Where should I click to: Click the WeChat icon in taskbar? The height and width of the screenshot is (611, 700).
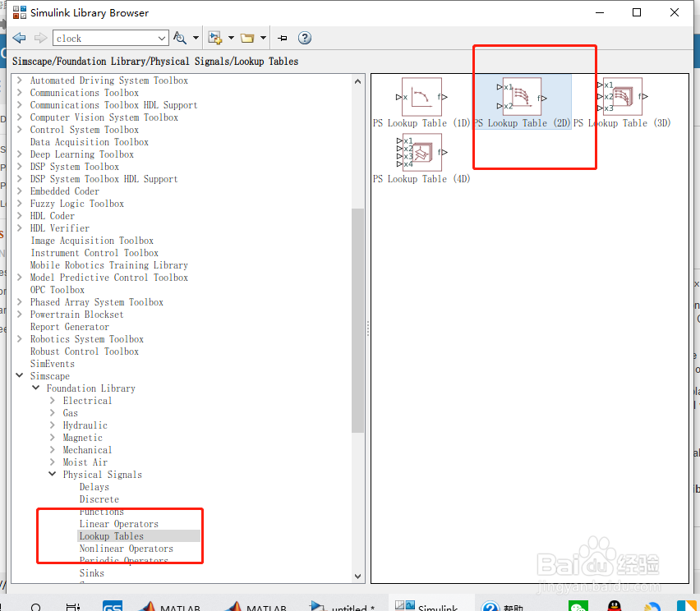[578, 606]
